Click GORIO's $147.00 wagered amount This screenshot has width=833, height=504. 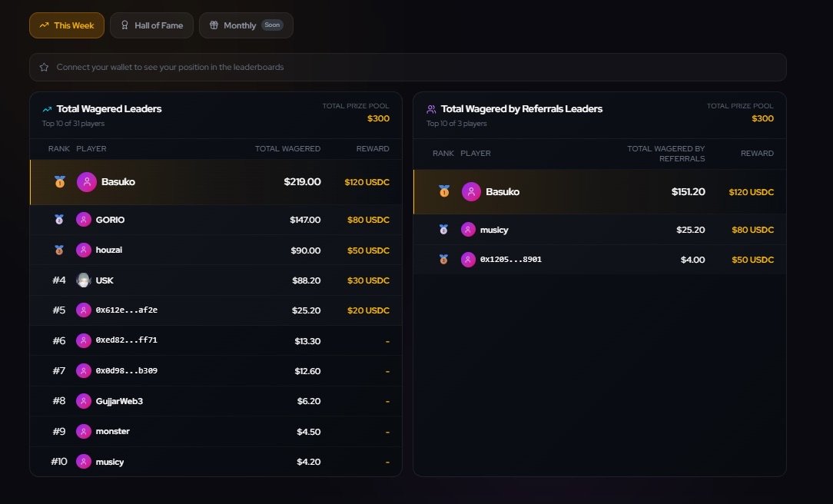pos(305,220)
